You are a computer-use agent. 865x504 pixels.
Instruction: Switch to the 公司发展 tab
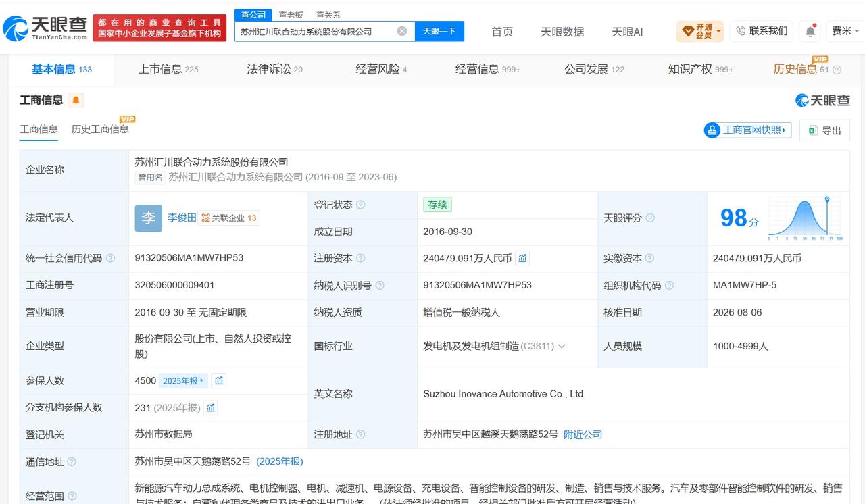pos(595,69)
